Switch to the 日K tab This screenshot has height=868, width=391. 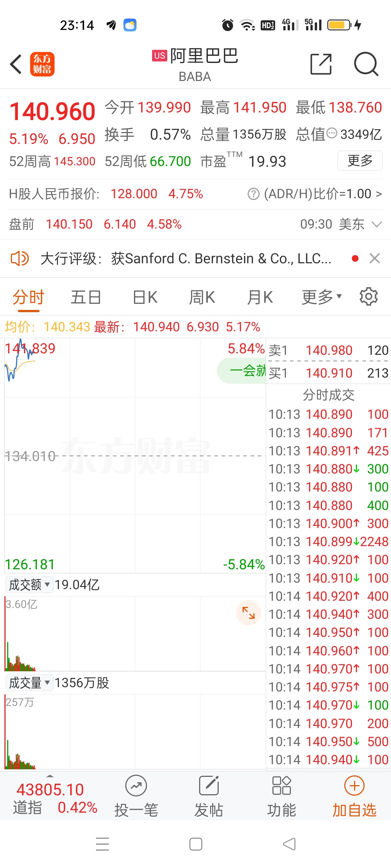point(145,297)
